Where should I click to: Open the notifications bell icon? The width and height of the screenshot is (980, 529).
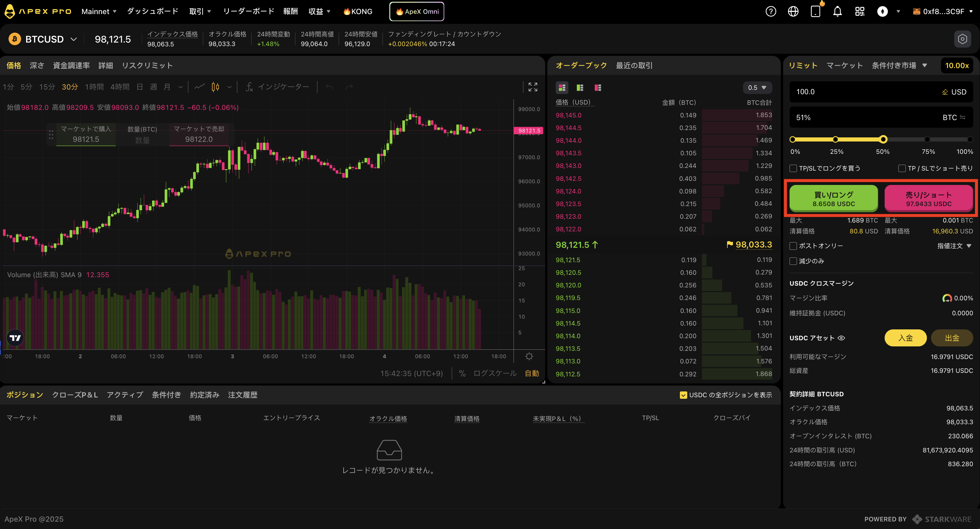837,11
